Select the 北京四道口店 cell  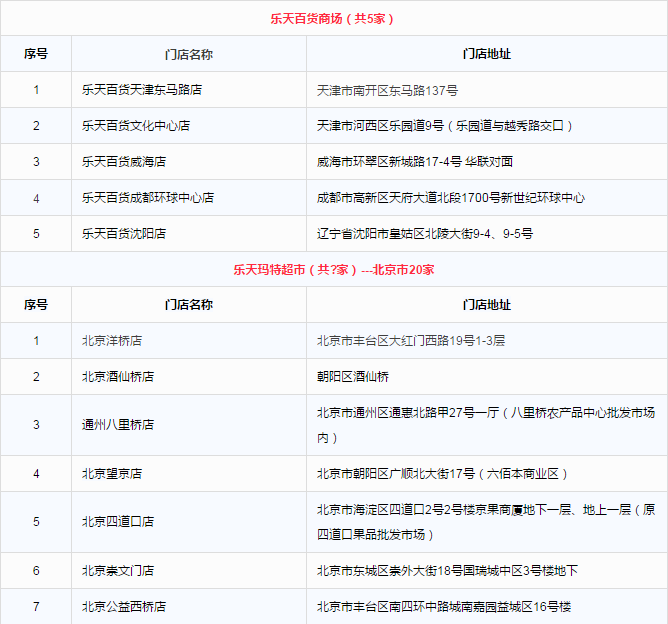click(x=118, y=521)
